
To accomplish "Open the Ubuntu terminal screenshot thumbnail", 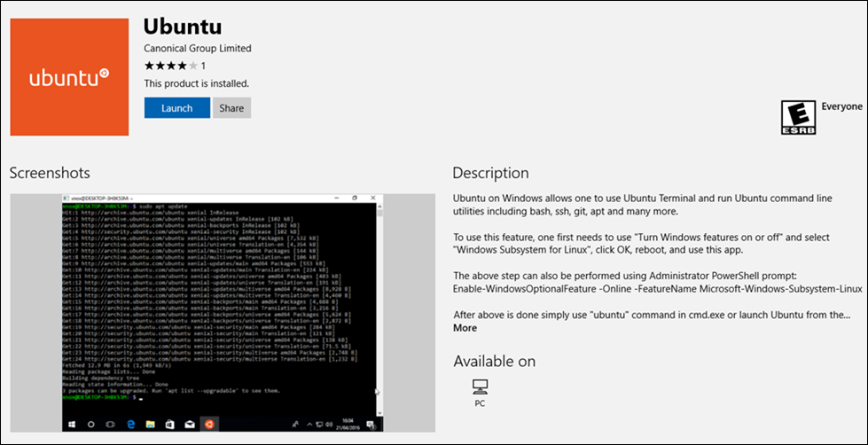I will click(x=223, y=313).
